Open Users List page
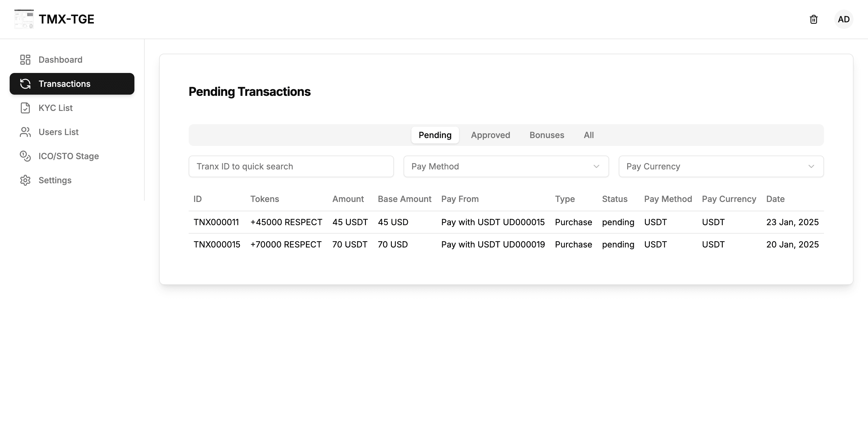Screen dimensions: 868x422 pyautogui.click(x=72, y=132)
